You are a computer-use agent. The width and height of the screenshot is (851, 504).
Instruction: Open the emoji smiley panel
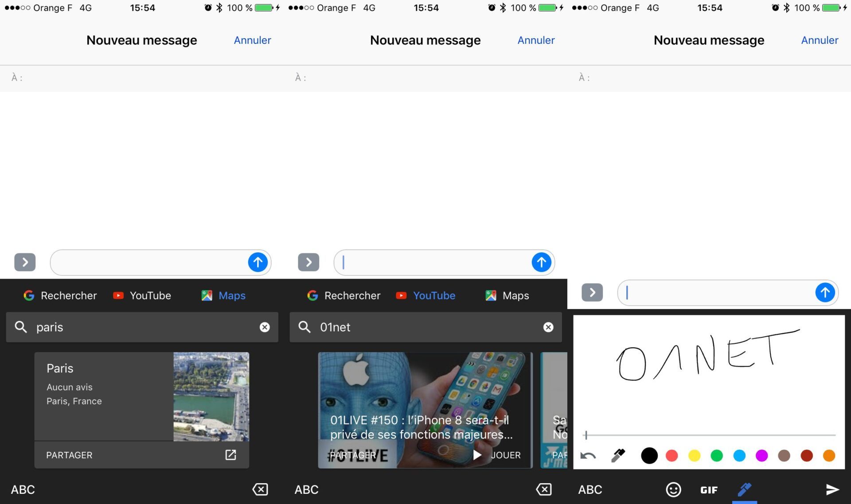click(x=673, y=489)
